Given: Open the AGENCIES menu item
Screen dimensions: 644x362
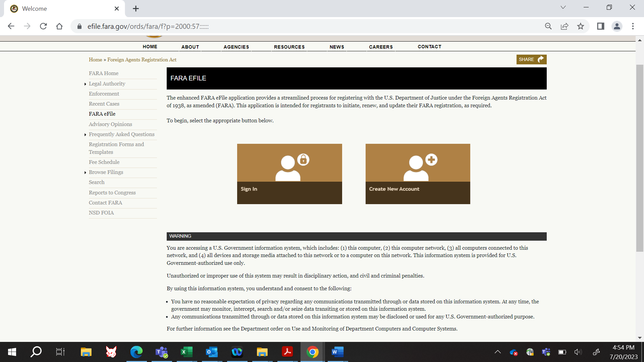Looking at the screenshot, I should click(236, 47).
